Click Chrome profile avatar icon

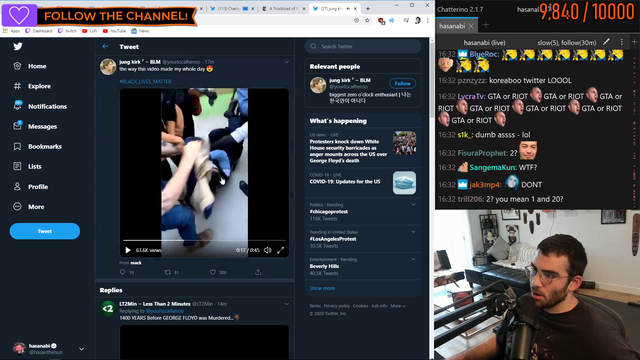417,20
